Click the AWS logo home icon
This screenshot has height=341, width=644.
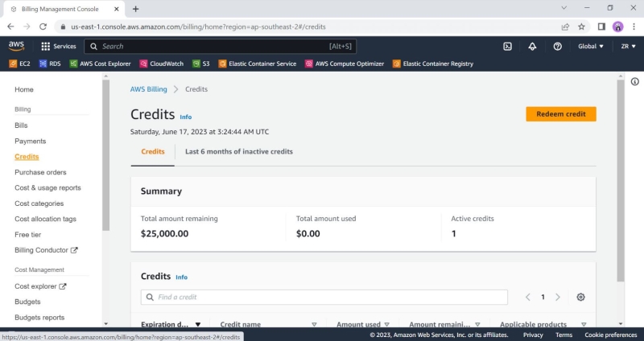pyautogui.click(x=17, y=46)
